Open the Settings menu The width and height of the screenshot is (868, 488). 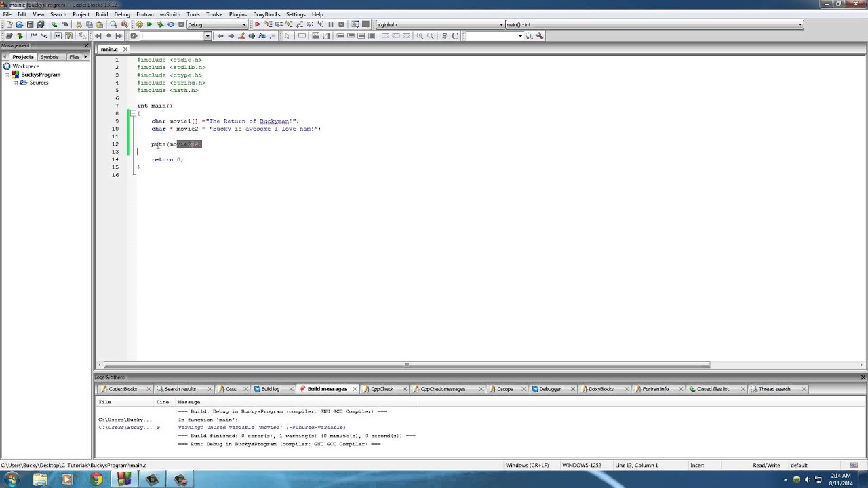pos(296,14)
